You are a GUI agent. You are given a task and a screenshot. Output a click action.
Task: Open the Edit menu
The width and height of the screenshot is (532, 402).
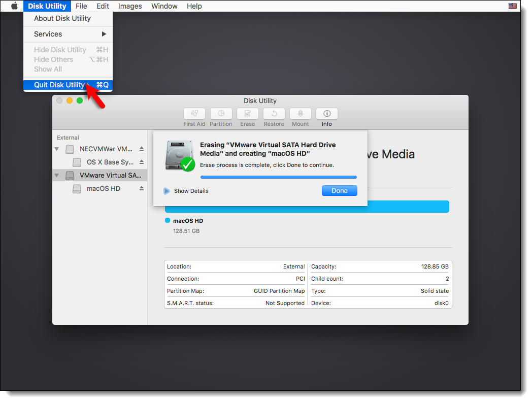pos(103,6)
